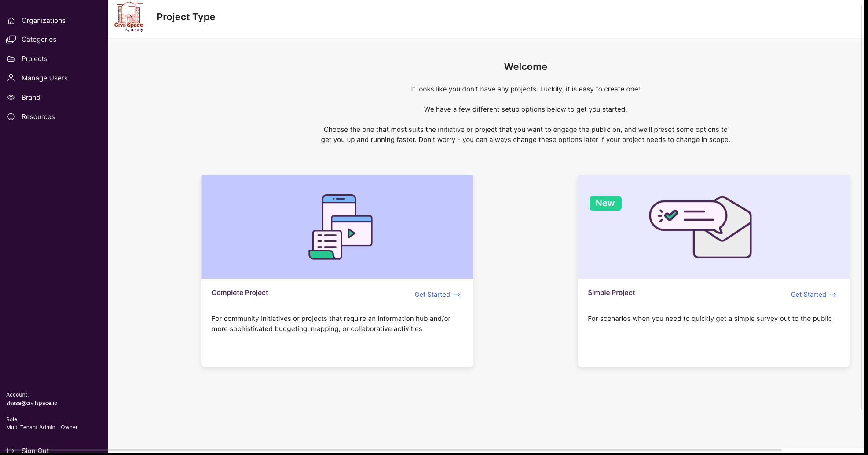The width and height of the screenshot is (868, 455).
Task: Click the green New badge
Action: pyautogui.click(x=605, y=203)
